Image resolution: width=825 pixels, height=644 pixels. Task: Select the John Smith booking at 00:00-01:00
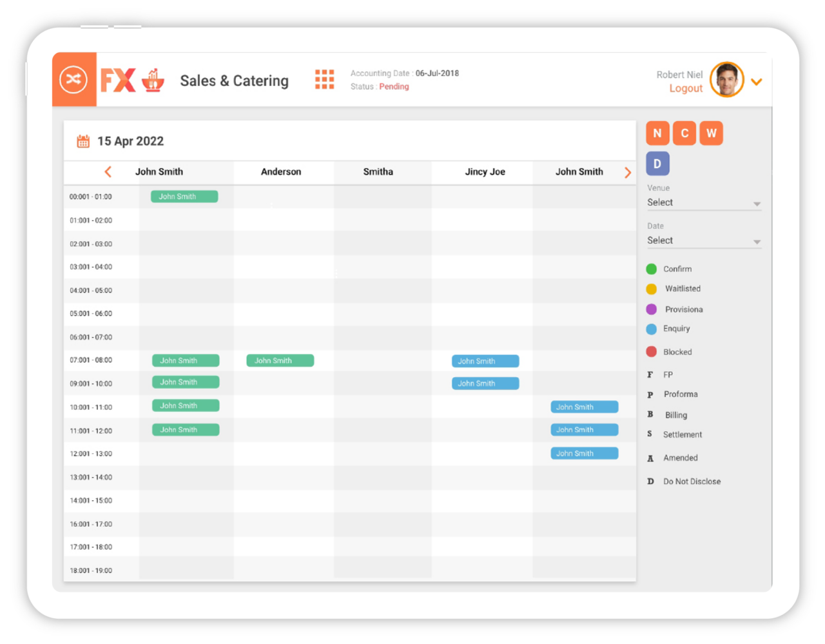click(x=184, y=196)
